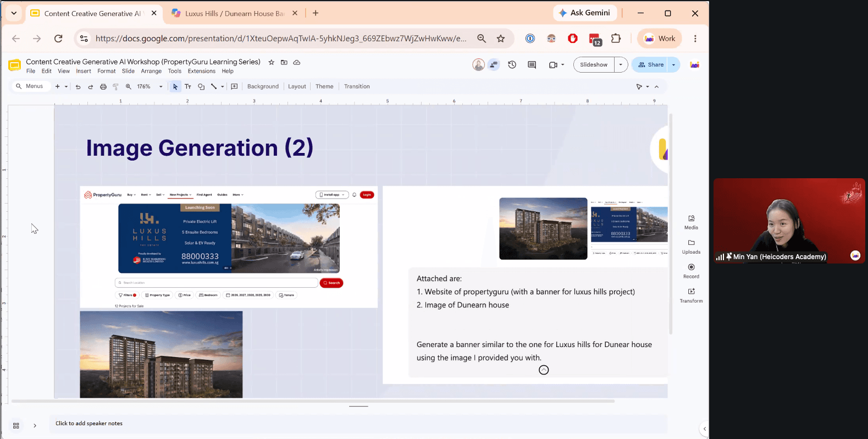Click the Meet video camera icon

click(553, 64)
